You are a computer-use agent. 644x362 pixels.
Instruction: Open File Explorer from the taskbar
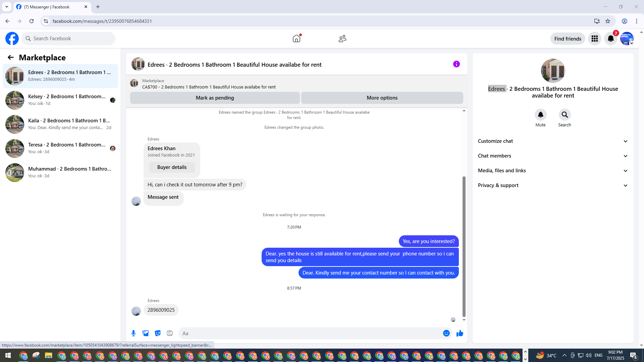tap(49, 355)
